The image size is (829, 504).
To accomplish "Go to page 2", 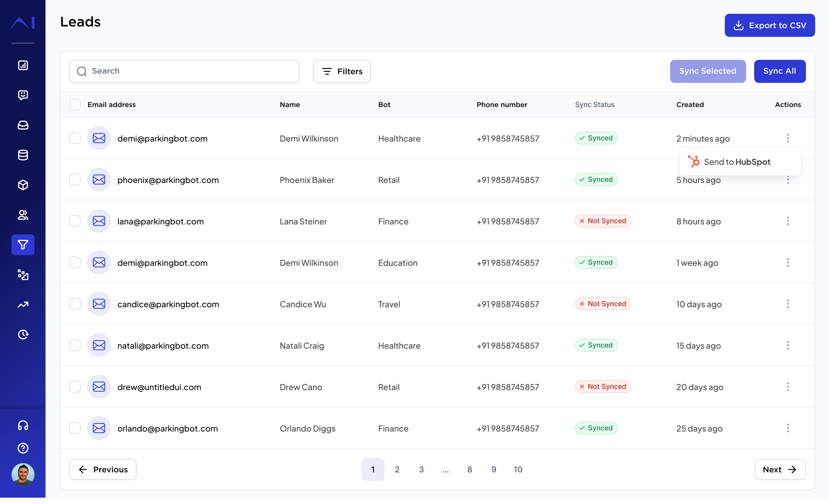I will tap(397, 469).
